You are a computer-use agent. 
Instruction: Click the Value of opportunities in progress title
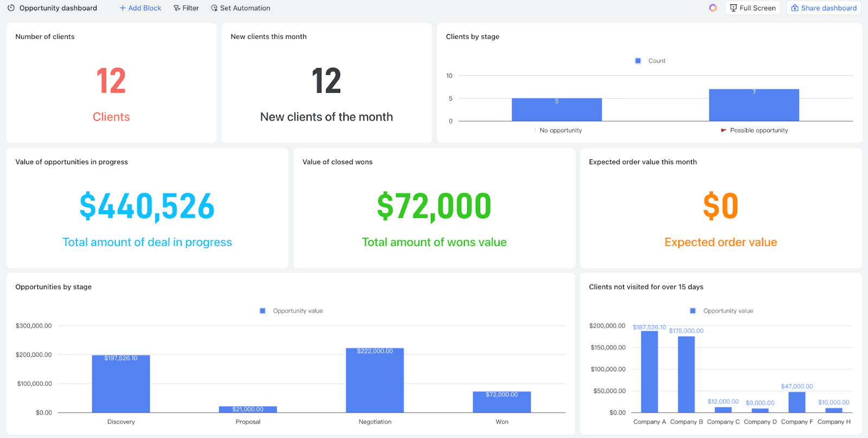(72, 162)
